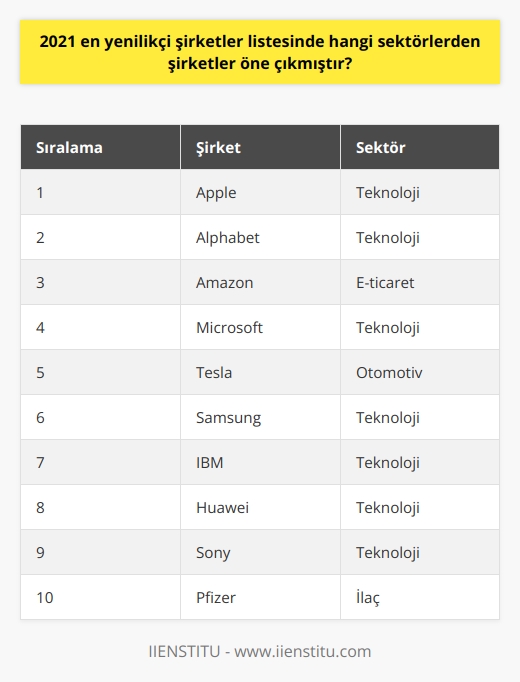The height and width of the screenshot is (682, 520).
Task: Click the yellow title question banner
Action: point(260,52)
